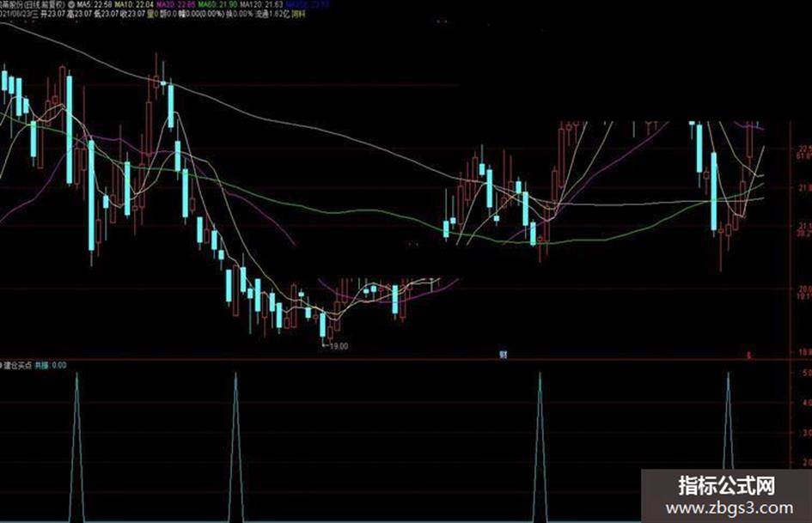
Task: Select the green MA60: 21.90 label
Action: pyautogui.click(x=217, y=4)
